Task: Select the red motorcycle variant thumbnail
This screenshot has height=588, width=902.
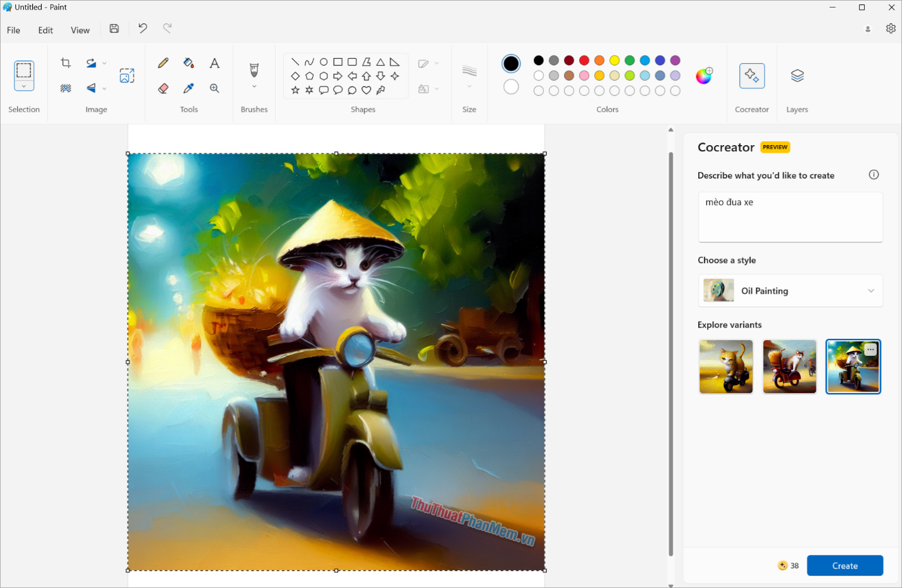Action: tap(789, 367)
